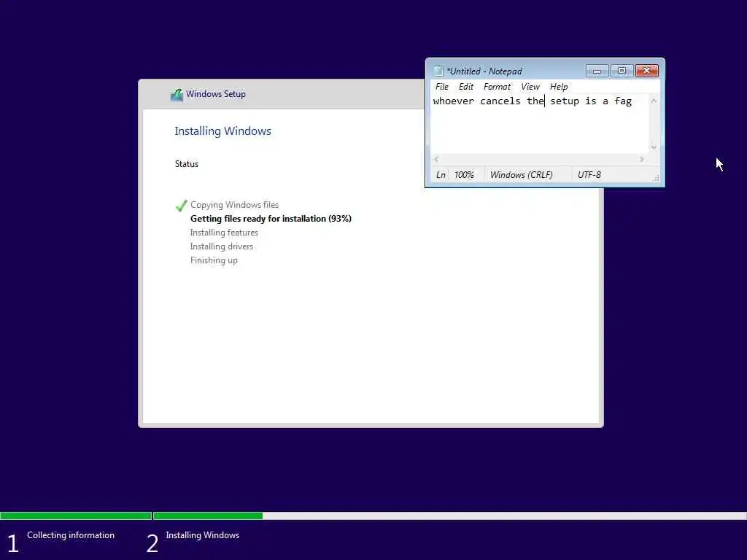Click the 'Copying Windows files' status line

pos(234,205)
